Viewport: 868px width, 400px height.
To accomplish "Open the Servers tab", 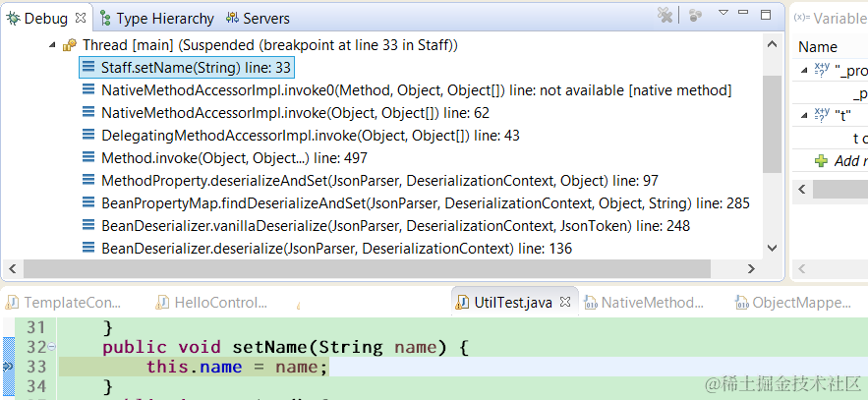I will tap(259, 19).
